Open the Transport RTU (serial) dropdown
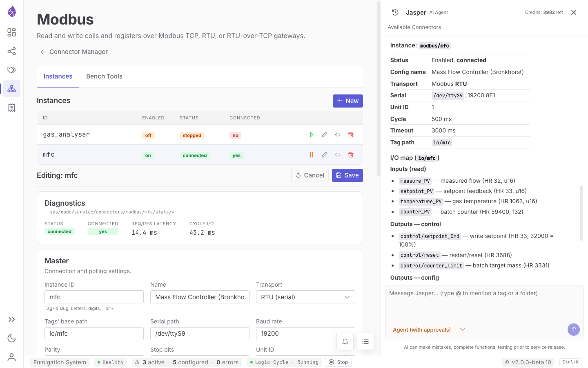 coord(305,297)
